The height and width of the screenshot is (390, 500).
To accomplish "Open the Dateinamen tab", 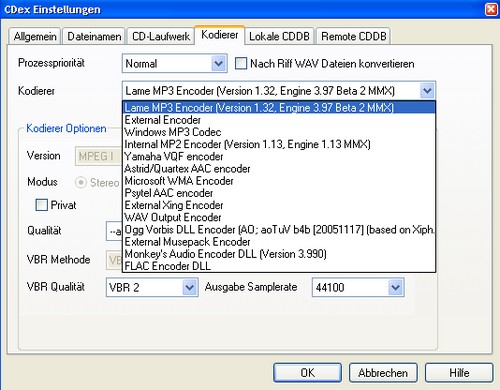I will click(x=94, y=36).
